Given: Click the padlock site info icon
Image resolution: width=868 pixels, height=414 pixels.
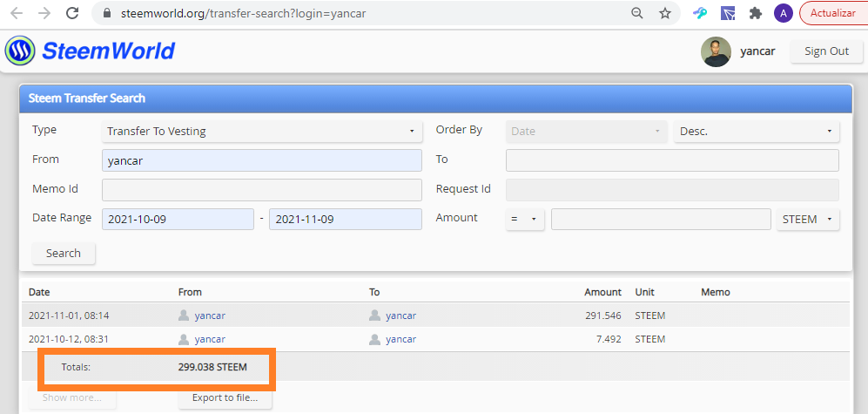Looking at the screenshot, I should pyautogui.click(x=107, y=13).
